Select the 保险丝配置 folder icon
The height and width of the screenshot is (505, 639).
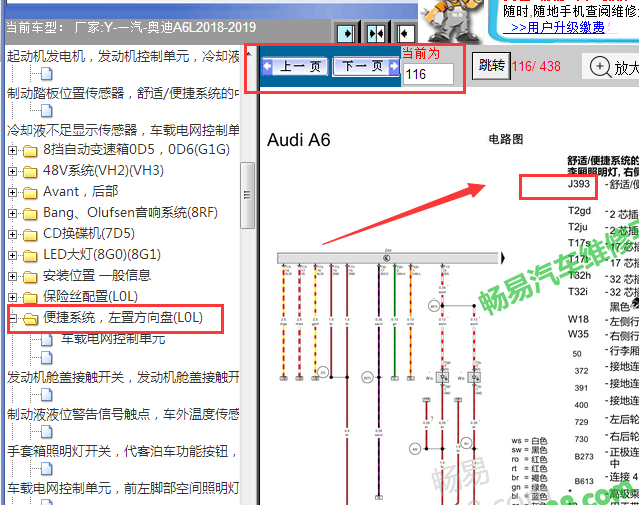click(x=30, y=298)
